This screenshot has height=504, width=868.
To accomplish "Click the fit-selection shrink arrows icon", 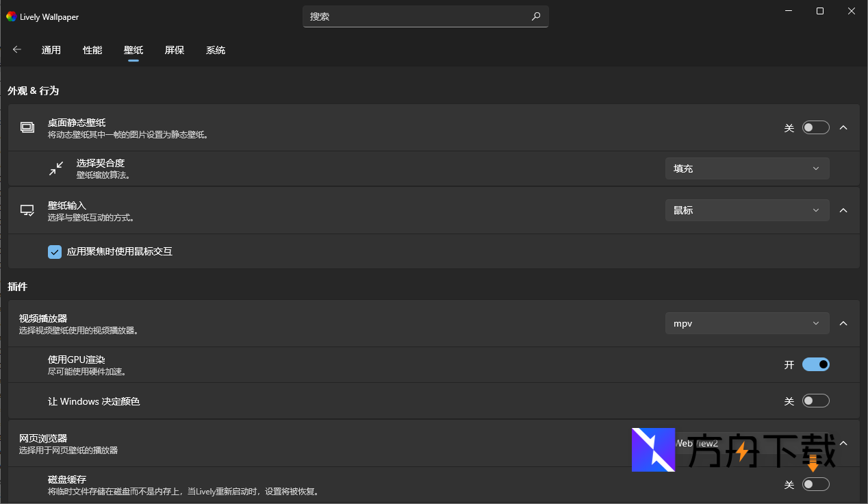I will pos(56,168).
